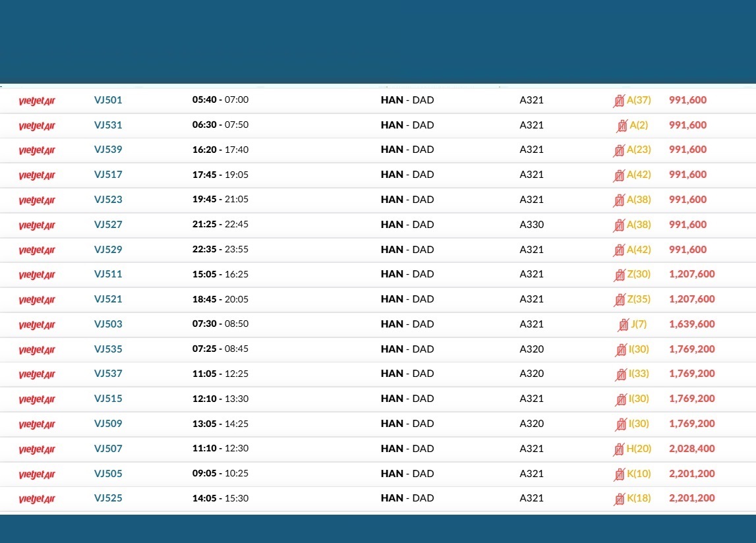Pick the 1,769,200 fare for VJ537
This screenshot has height=543, width=756.
[x=692, y=374]
